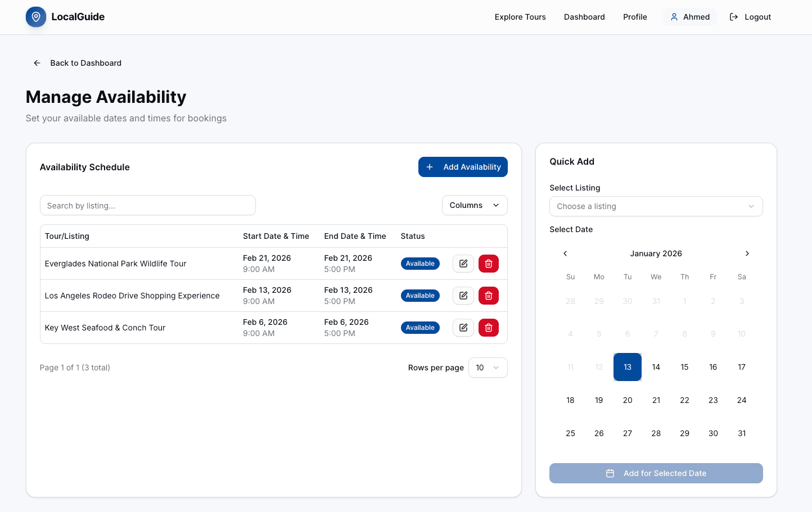Click the Available status badge for Key West tour

(x=420, y=327)
